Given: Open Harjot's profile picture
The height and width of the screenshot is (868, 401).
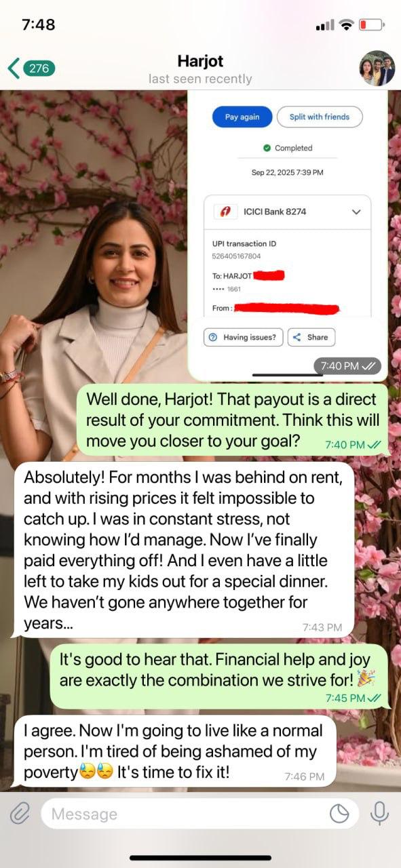Looking at the screenshot, I should click(x=377, y=68).
